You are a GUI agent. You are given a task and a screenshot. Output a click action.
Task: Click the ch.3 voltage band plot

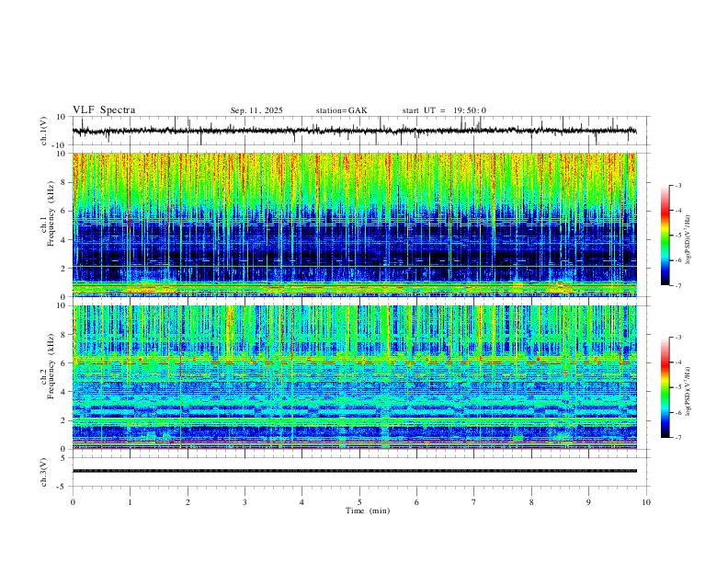pyautogui.click(x=361, y=472)
